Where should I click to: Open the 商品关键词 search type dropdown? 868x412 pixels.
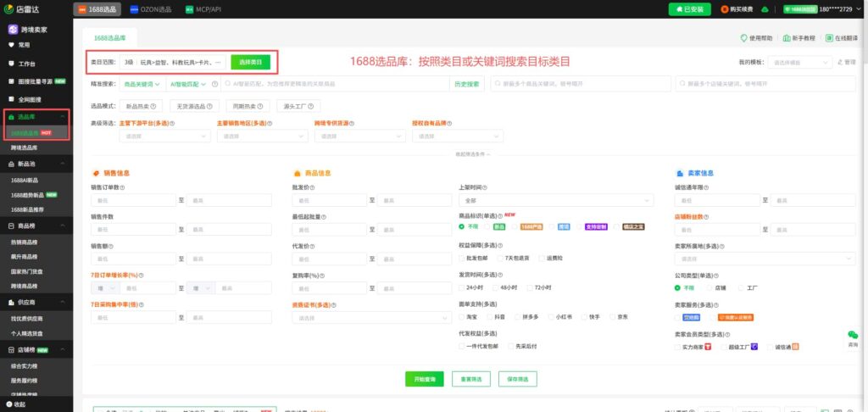point(142,84)
